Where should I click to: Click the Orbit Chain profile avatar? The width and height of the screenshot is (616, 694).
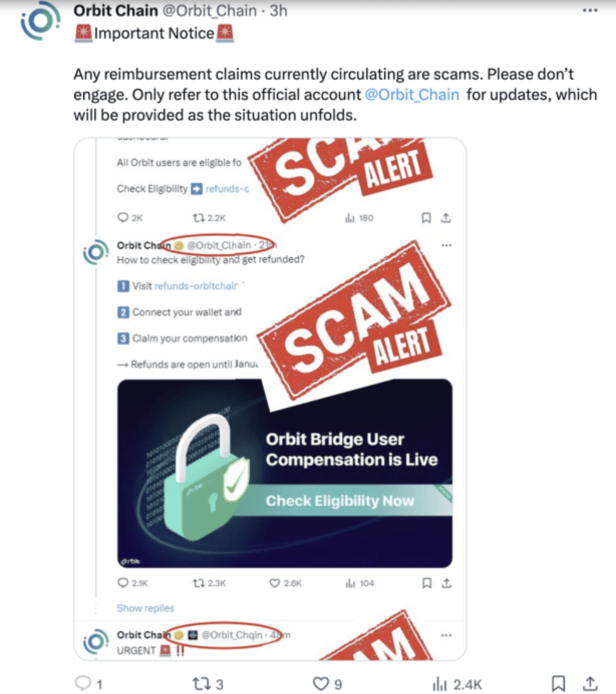[x=39, y=21]
